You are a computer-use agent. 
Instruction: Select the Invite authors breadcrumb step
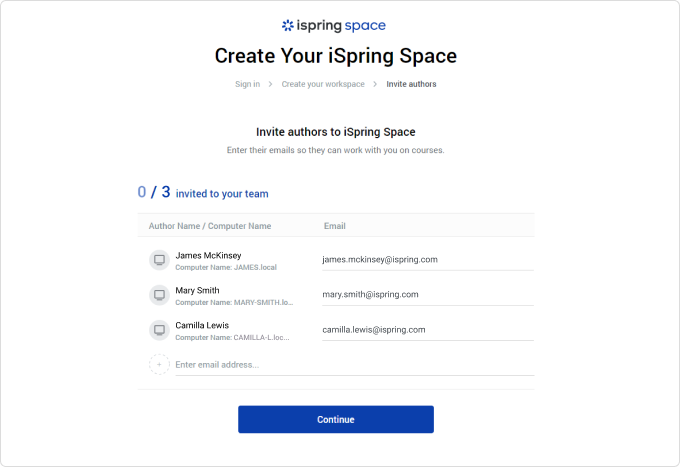click(x=411, y=84)
